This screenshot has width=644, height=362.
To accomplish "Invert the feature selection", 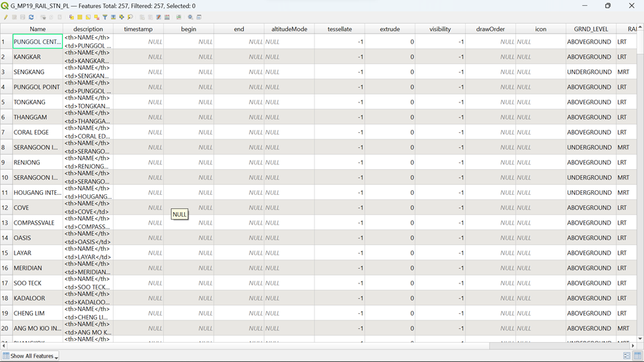I will 89,17.
